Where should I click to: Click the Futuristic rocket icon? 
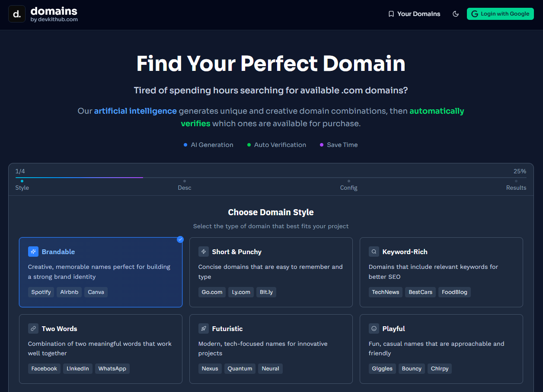(x=204, y=328)
